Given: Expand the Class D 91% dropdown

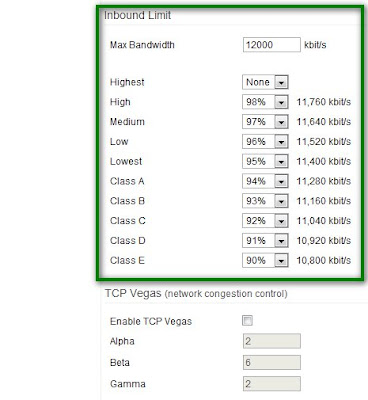Looking at the screenshot, I should pos(265,241).
